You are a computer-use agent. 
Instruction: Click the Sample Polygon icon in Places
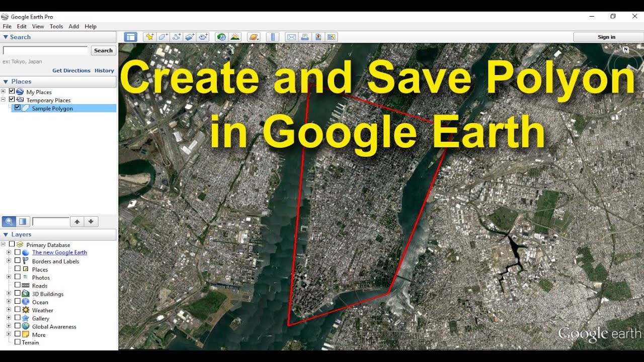point(26,108)
